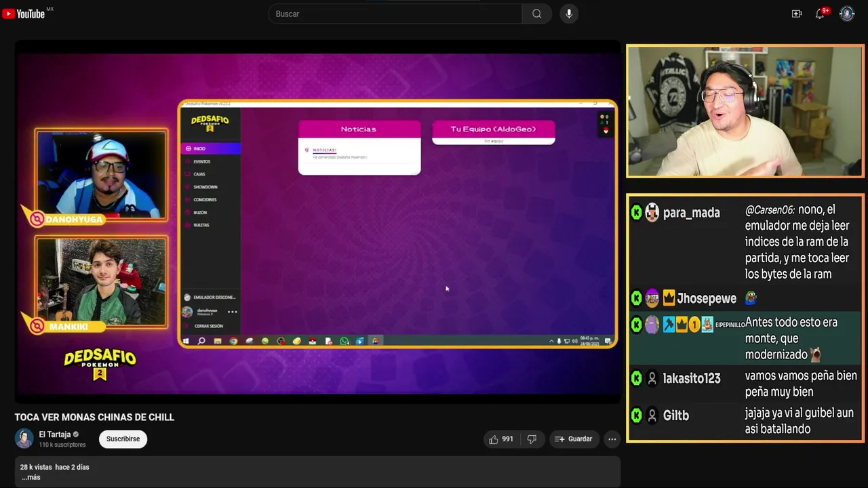
Task: Click chat username Giltb
Action: 676,415
